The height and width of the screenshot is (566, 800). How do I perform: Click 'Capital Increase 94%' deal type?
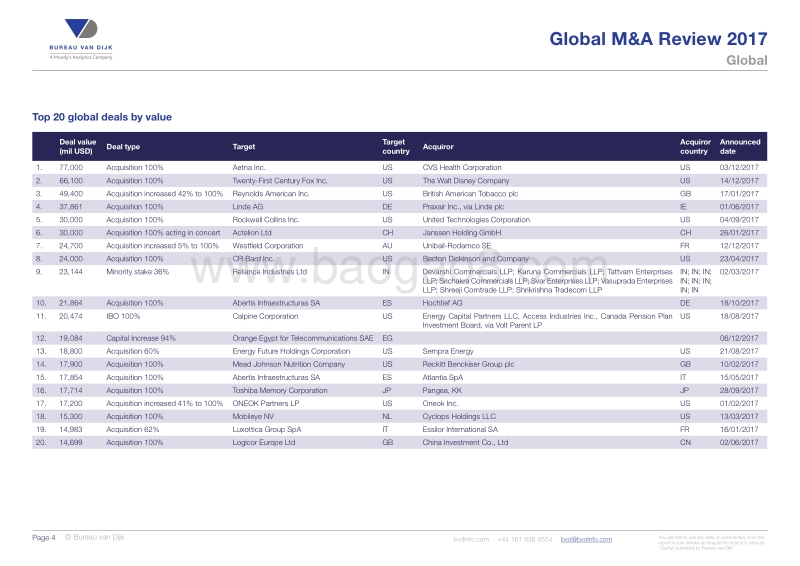141,338
